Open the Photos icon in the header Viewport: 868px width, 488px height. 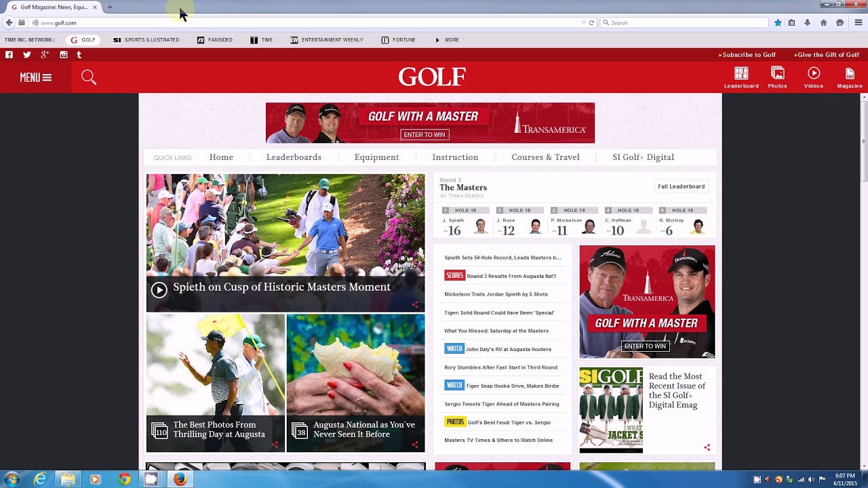coord(777,77)
